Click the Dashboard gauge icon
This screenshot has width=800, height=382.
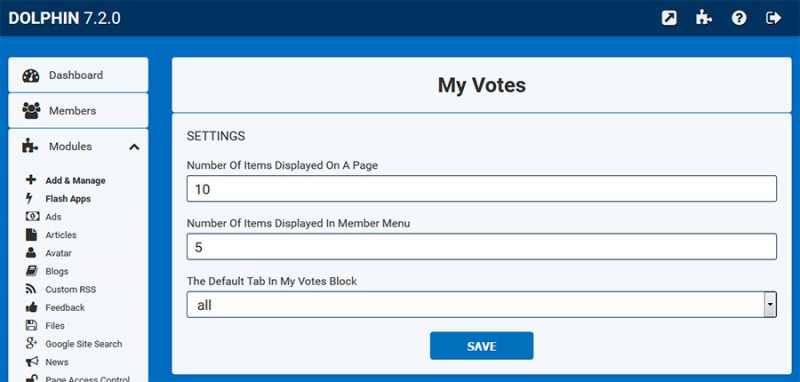tap(31, 75)
